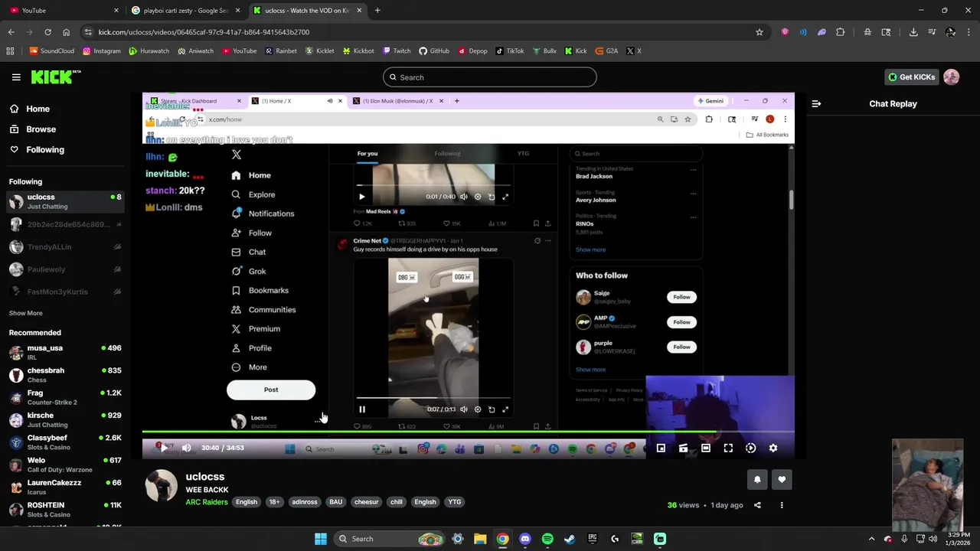Open recommended channel LaurenCakezzz
The height and width of the screenshot is (551, 980).
[66, 487]
